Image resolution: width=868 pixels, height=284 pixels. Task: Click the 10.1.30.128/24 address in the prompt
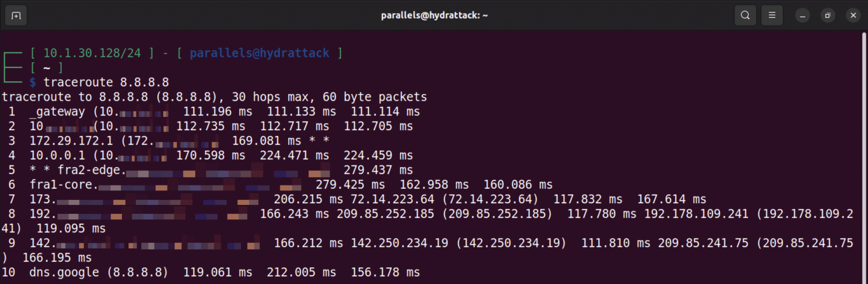pos(92,53)
